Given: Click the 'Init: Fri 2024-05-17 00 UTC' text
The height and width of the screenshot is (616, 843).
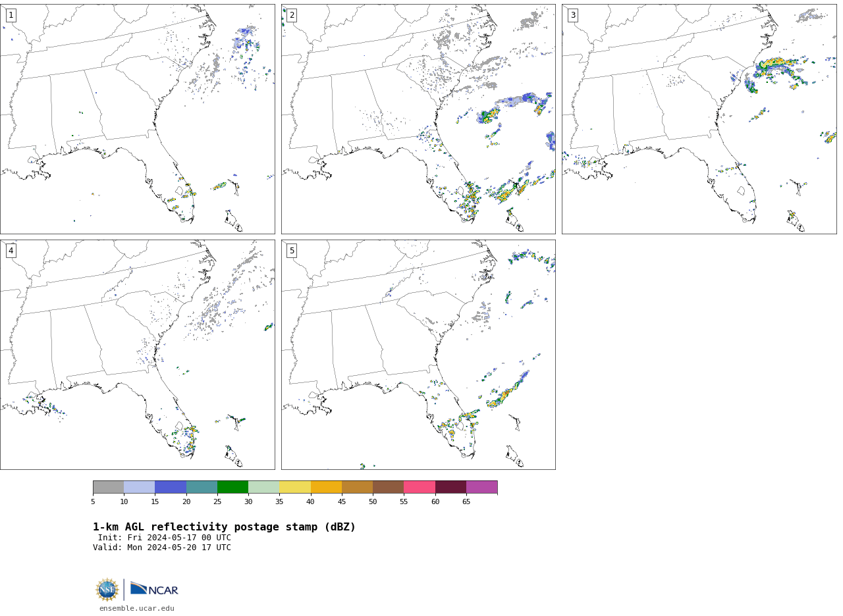Looking at the screenshot, I should (165, 538).
